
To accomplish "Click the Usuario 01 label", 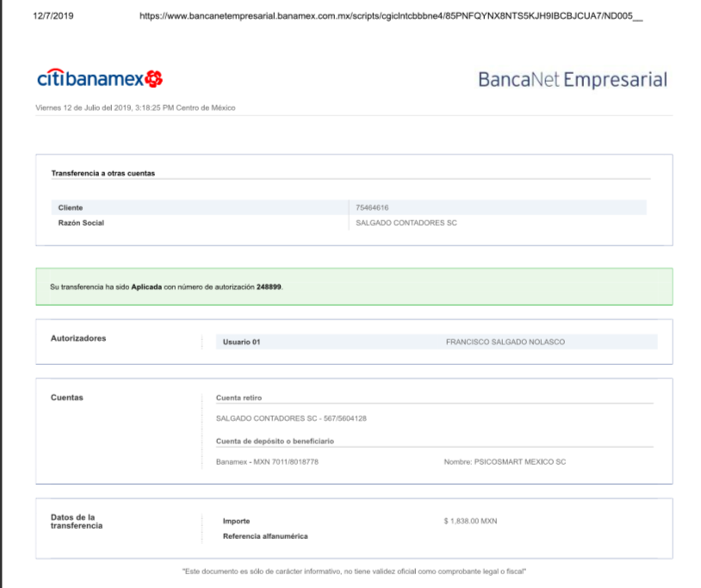I will (242, 343).
